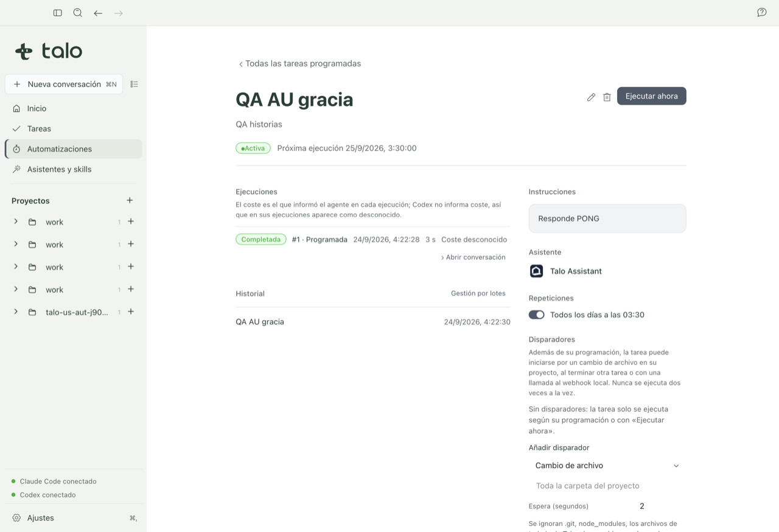779x532 pixels.
Task: Open Ajustes settings
Action: pos(74,518)
